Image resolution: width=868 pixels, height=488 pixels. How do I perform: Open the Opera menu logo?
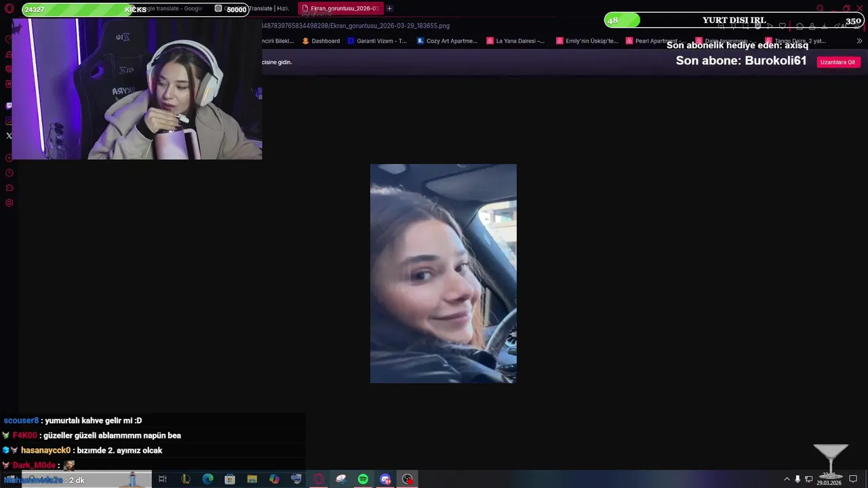[x=9, y=9]
